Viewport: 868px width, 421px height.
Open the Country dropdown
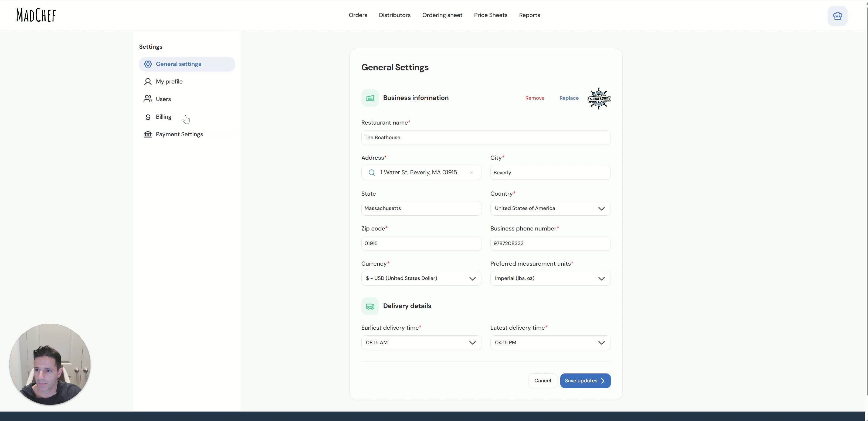pyautogui.click(x=550, y=209)
